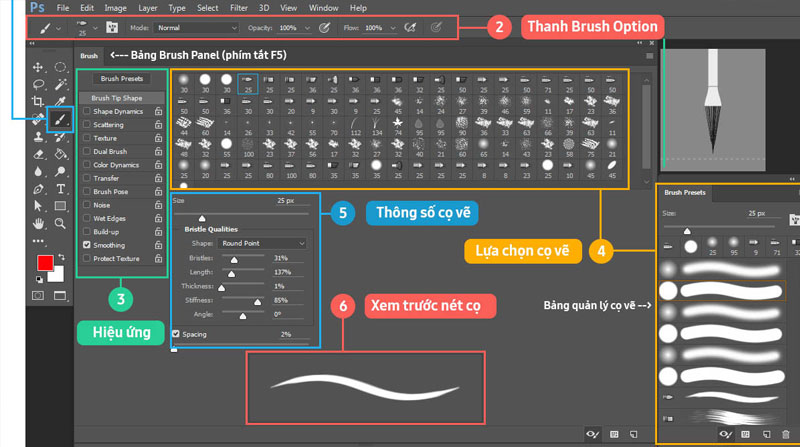The image size is (800, 447).
Task: Select the Elliptical Marquee tool
Action: pos(60,67)
